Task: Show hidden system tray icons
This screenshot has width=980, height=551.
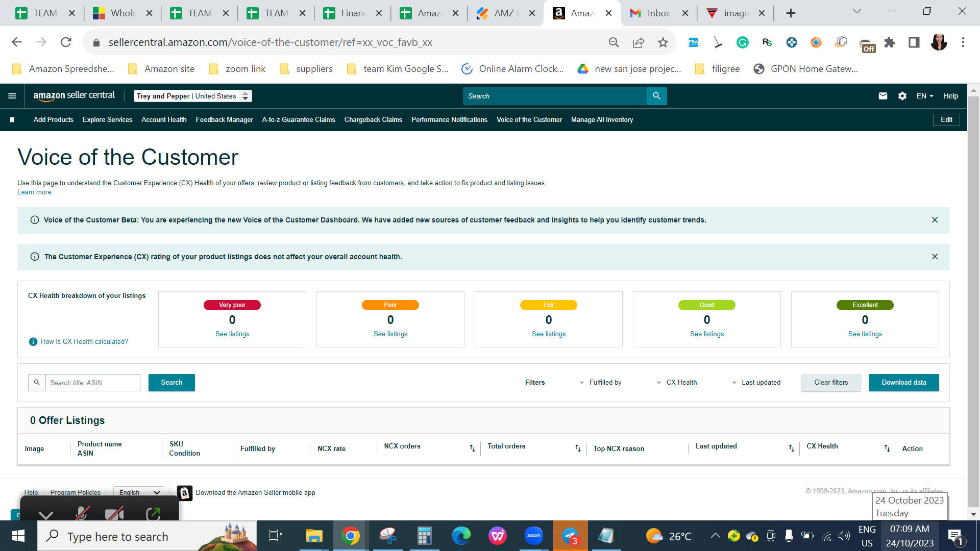Action: (x=715, y=536)
